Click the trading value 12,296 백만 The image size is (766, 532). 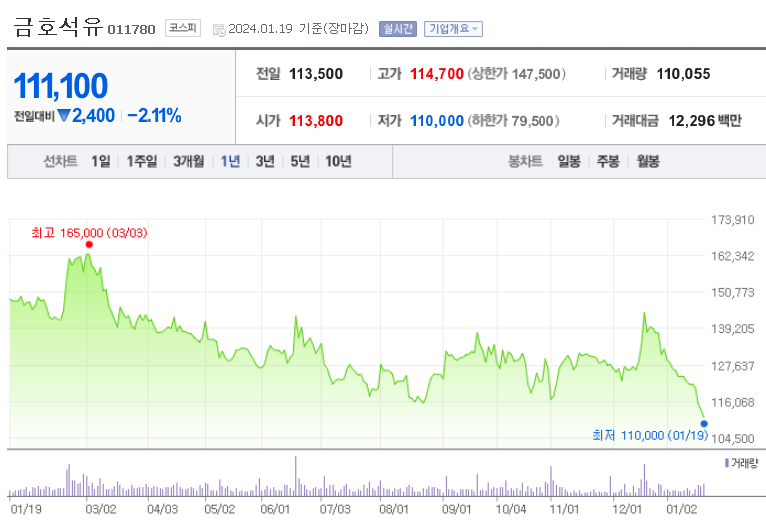coord(704,121)
